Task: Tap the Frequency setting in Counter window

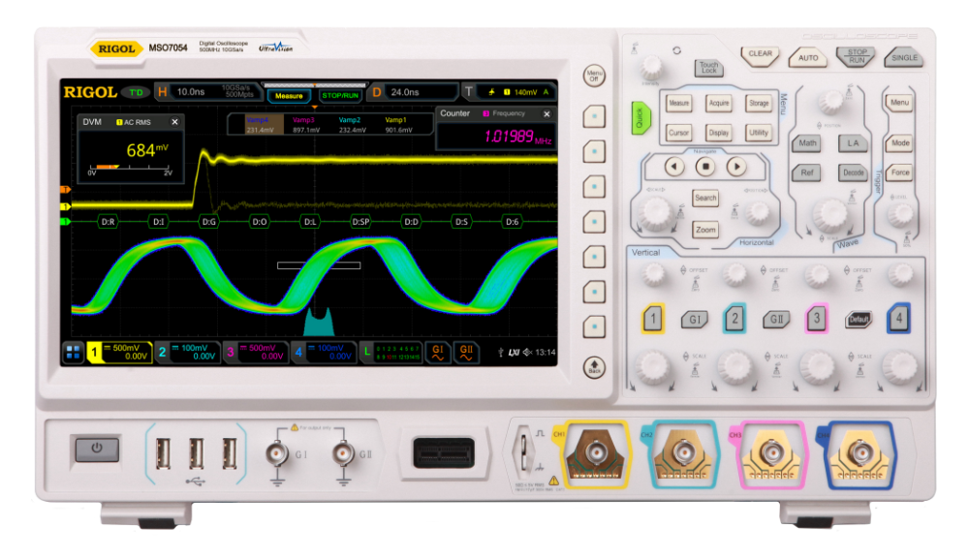Action: [x=504, y=113]
